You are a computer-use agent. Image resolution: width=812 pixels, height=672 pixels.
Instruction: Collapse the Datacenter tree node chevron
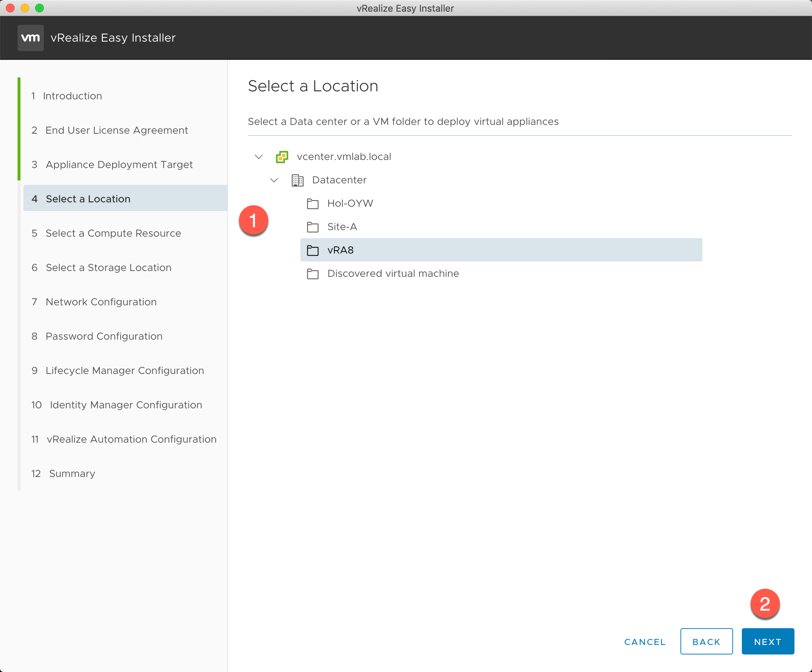coord(274,180)
